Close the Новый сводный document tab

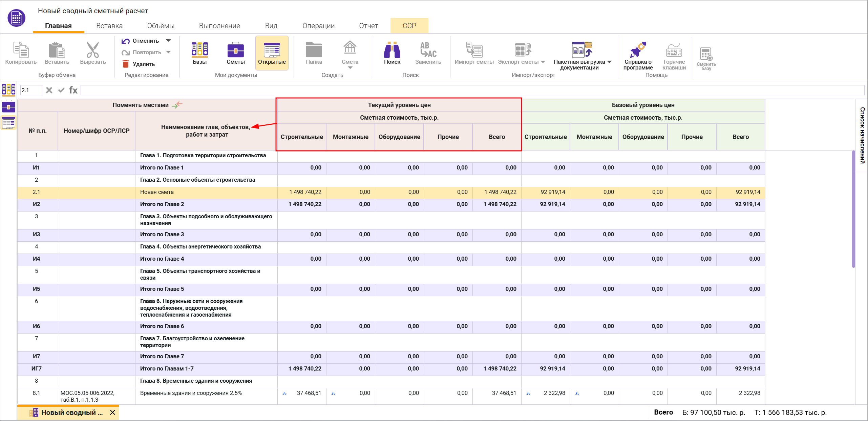pos(113,413)
